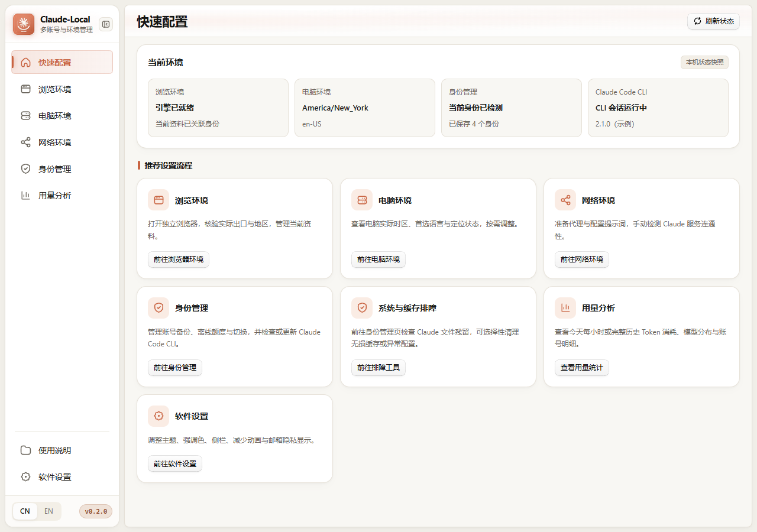Open 快速配置 in the sidebar
Image resolution: width=757 pixels, height=532 pixels.
pos(62,63)
